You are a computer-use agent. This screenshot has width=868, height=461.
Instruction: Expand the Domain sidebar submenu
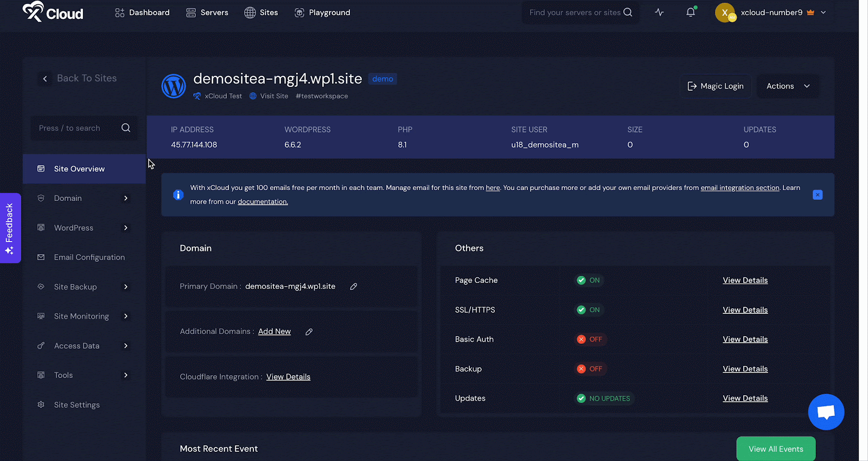126,198
